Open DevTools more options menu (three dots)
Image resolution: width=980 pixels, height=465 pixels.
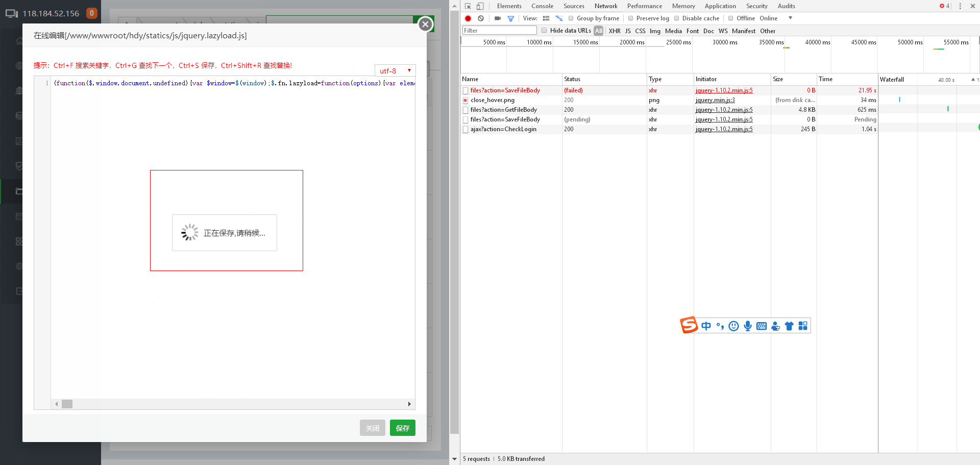960,6
